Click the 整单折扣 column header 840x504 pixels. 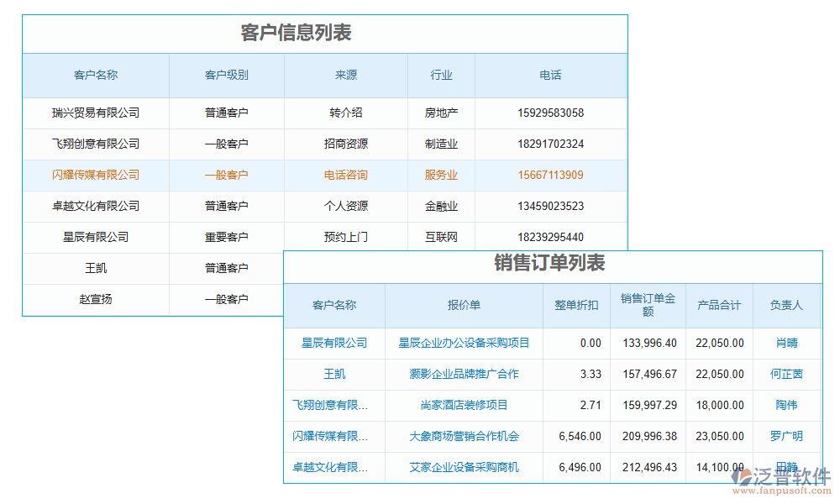click(x=576, y=305)
